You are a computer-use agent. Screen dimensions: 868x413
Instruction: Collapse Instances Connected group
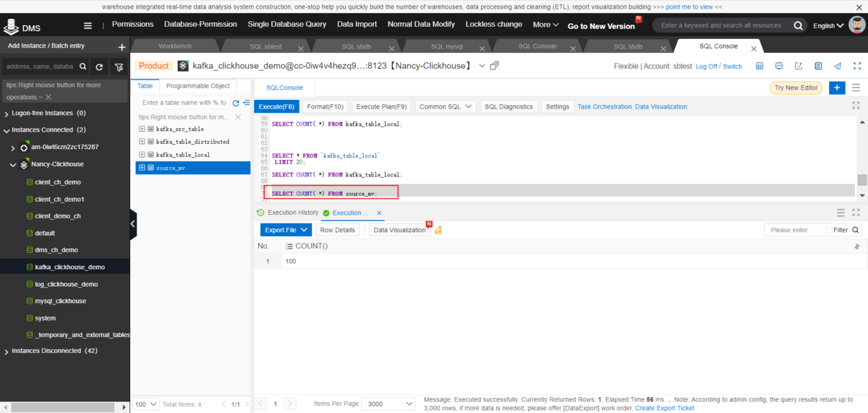(7, 130)
